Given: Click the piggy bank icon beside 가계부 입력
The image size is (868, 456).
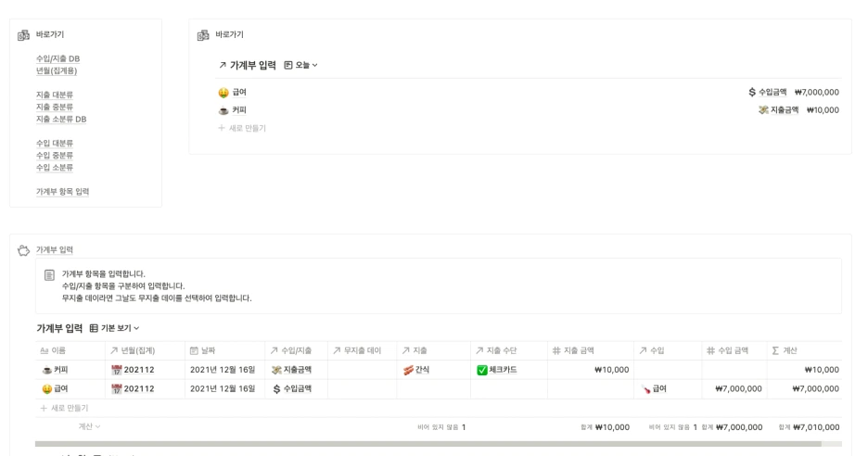Looking at the screenshot, I should [23, 250].
